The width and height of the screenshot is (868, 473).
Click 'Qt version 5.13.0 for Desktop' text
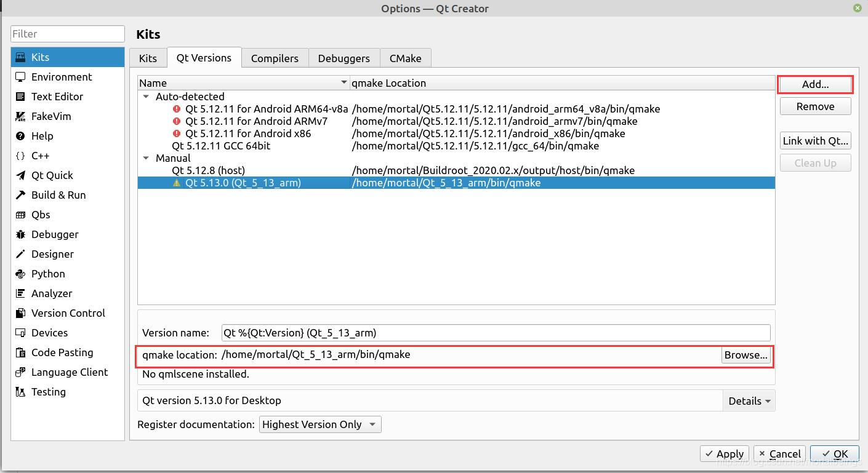tap(212, 400)
